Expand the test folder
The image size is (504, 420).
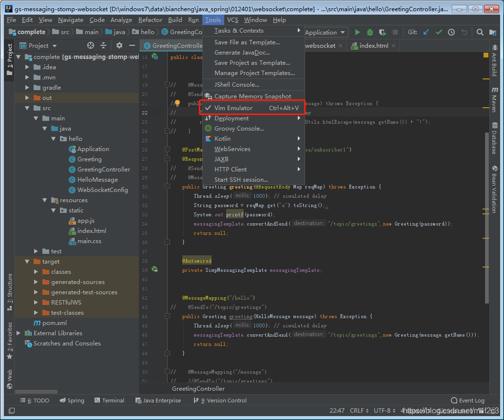[x=36, y=251]
